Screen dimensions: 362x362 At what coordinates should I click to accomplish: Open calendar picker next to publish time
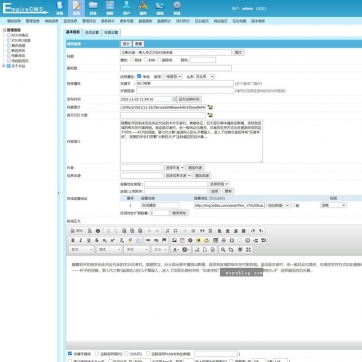point(174,99)
